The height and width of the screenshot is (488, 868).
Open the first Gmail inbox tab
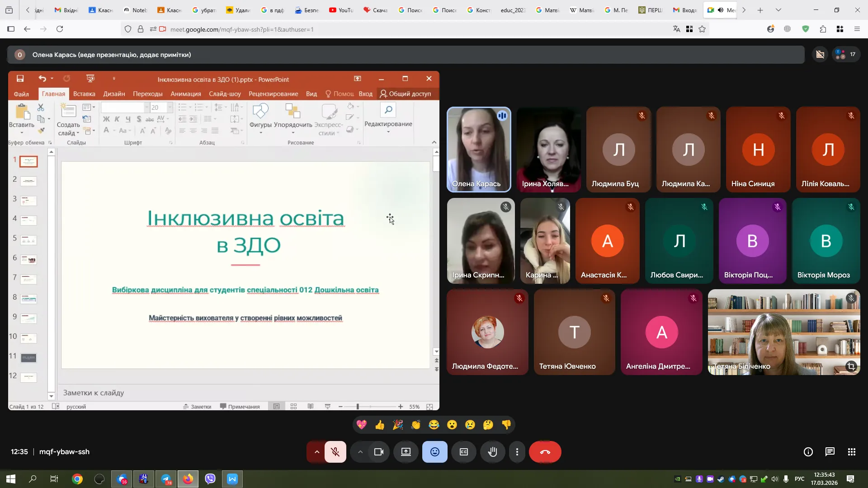pyautogui.click(x=66, y=10)
